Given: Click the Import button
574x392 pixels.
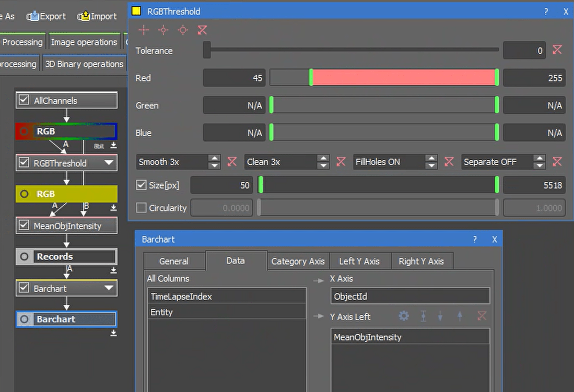Looking at the screenshot, I should (97, 16).
